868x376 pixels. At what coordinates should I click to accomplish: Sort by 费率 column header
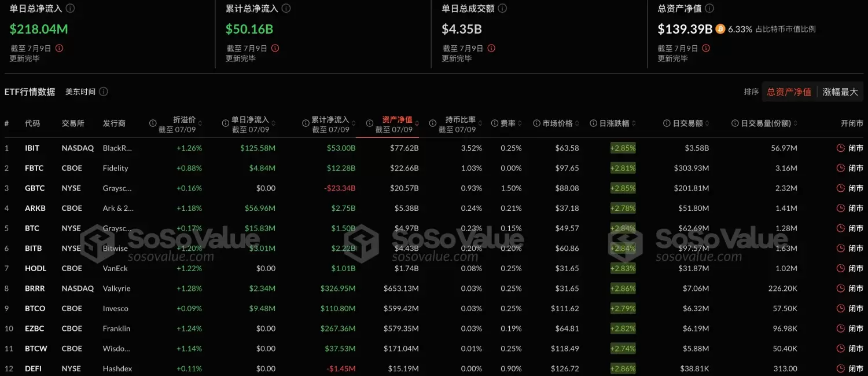pyautogui.click(x=507, y=123)
